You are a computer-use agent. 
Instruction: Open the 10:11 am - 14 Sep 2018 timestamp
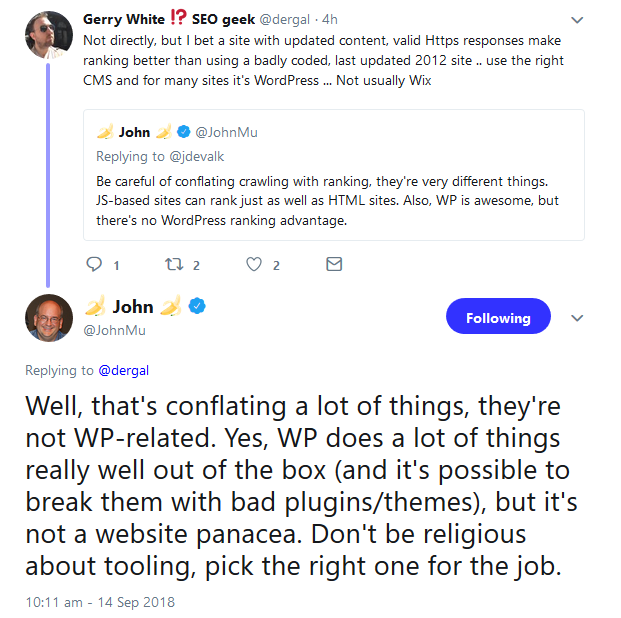pyautogui.click(x=100, y=603)
